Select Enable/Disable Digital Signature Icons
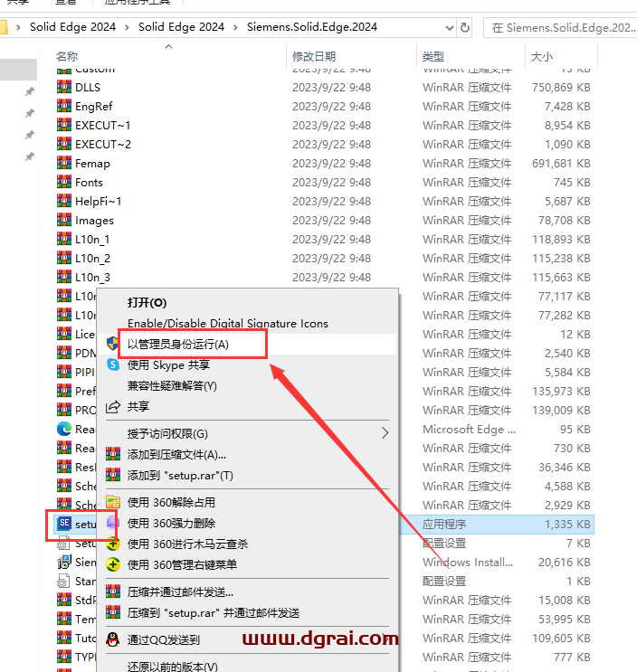This screenshot has height=672, width=637. tap(228, 323)
